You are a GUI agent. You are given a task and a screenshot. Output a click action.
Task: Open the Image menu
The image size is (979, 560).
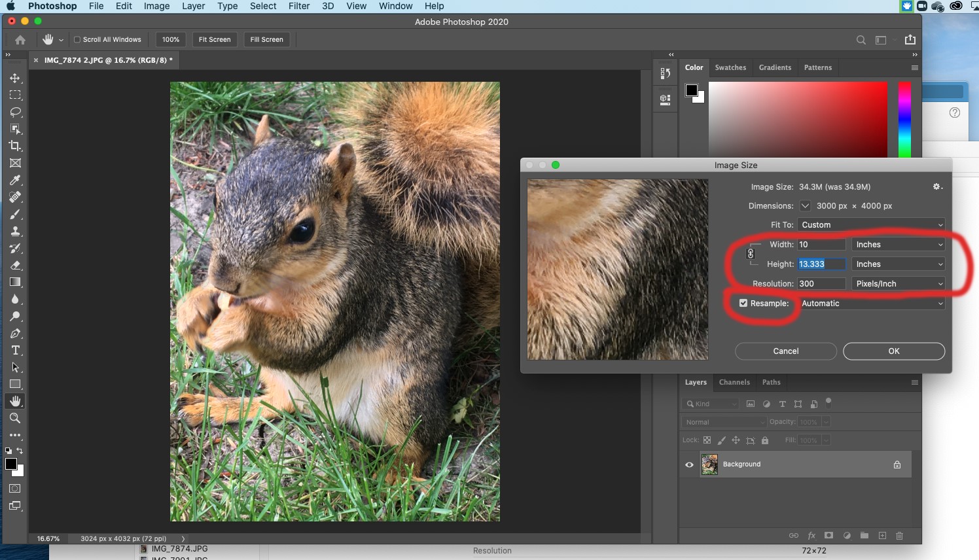pyautogui.click(x=156, y=6)
